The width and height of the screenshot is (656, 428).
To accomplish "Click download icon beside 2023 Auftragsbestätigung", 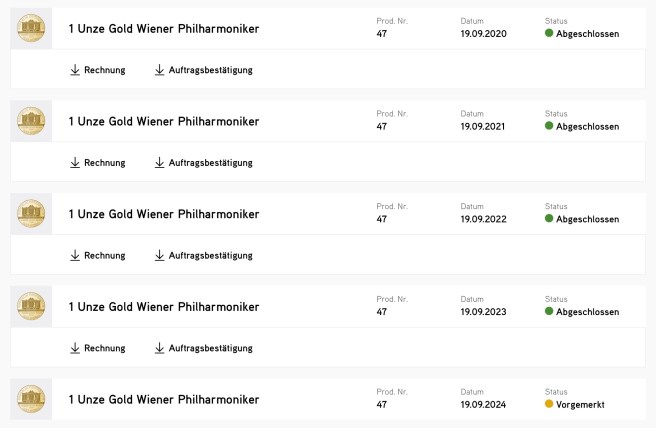I will tap(160, 348).
